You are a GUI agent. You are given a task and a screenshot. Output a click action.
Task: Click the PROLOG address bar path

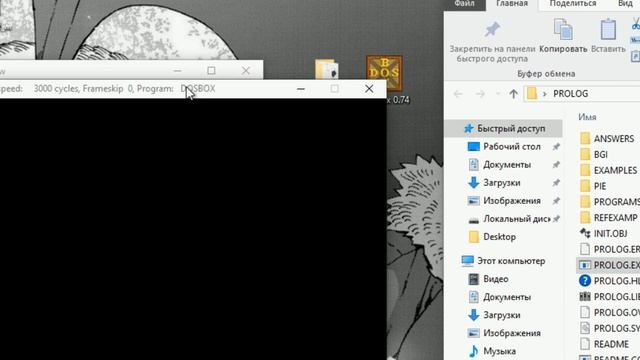pos(571,94)
